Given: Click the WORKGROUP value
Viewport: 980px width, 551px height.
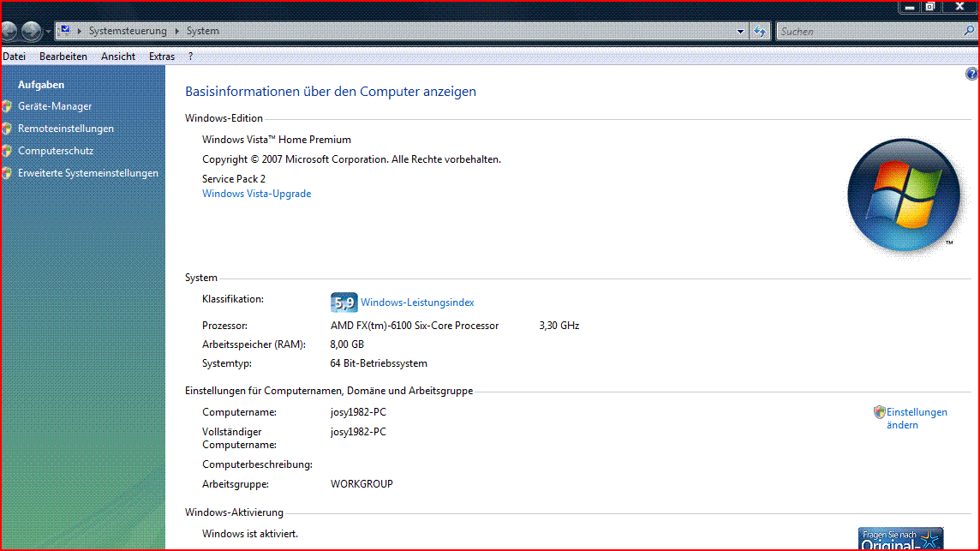Looking at the screenshot, I should (362, 484).
